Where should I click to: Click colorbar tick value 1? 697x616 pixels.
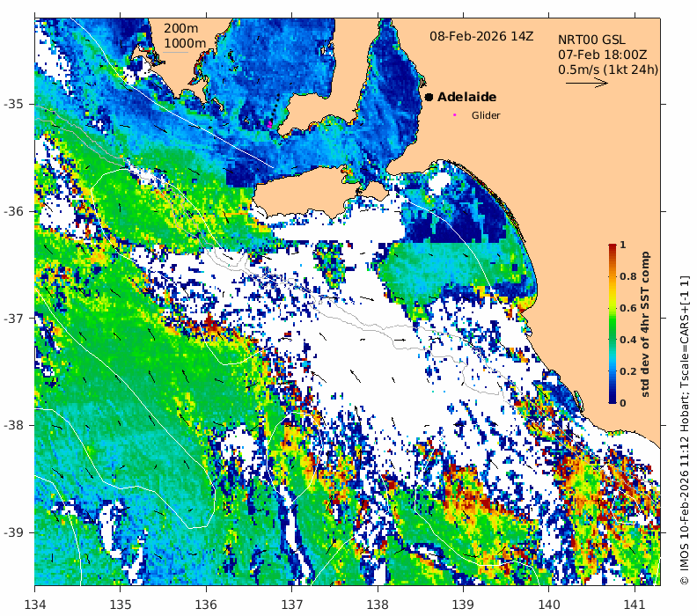[622, 245]
